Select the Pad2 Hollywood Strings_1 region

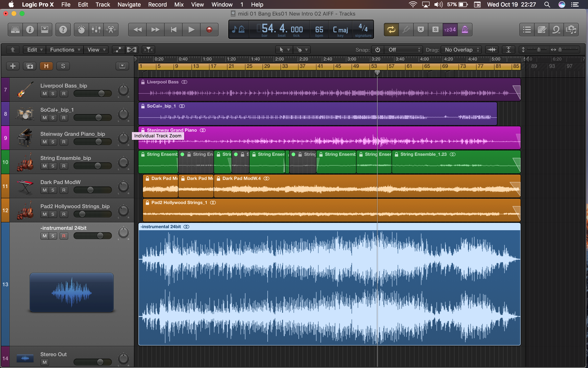coord(332,210)
